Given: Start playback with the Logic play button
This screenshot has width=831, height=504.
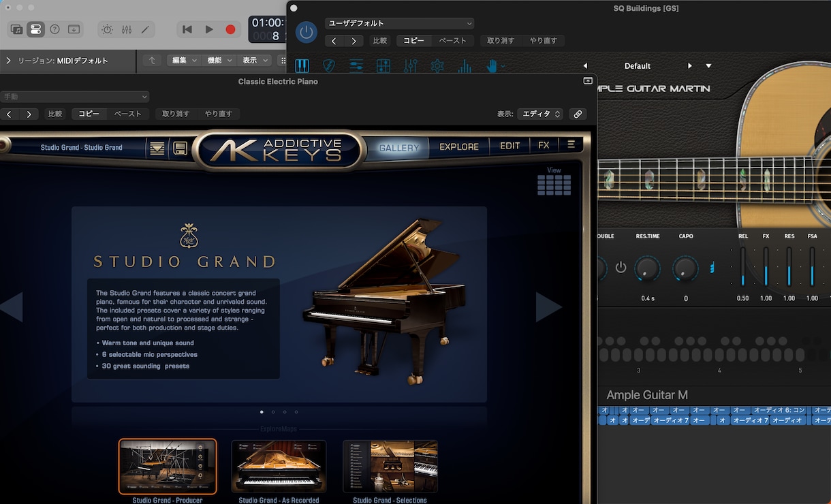Looking at the screenshot, I should [x=209, y=29].
